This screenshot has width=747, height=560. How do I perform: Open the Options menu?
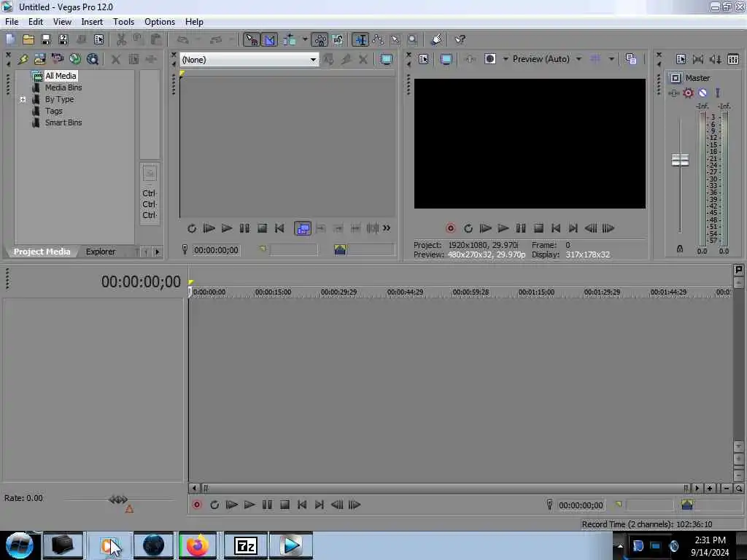160,22
